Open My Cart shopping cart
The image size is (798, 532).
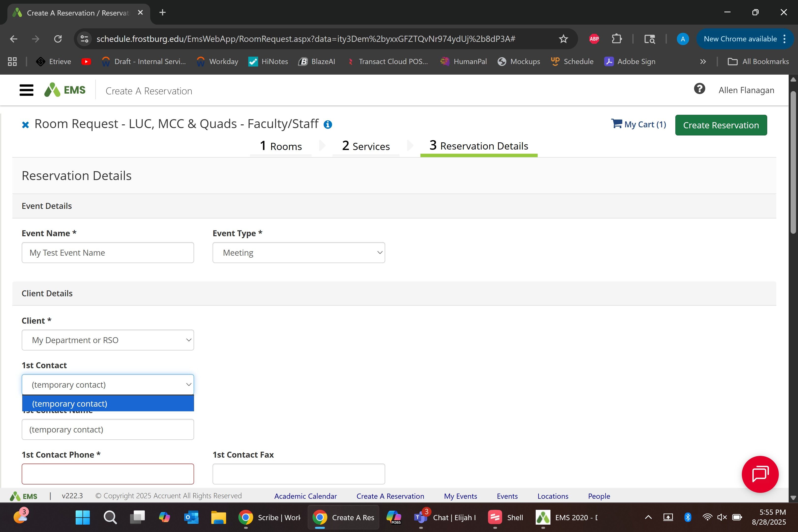(638, 124)
